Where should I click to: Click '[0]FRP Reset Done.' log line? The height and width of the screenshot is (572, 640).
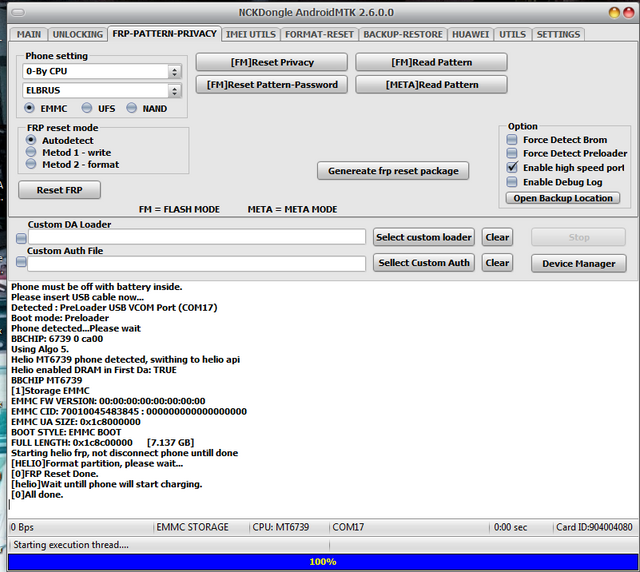pos(55,474)
